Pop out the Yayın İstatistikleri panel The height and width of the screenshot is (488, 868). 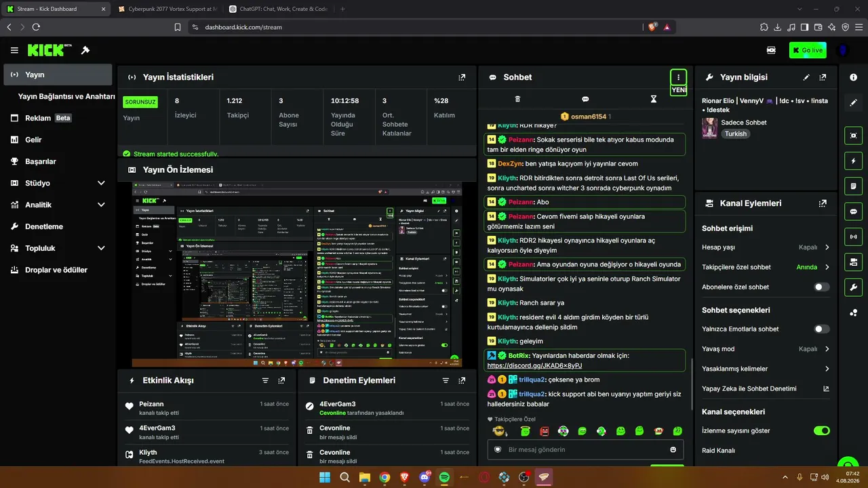[462, 77]
